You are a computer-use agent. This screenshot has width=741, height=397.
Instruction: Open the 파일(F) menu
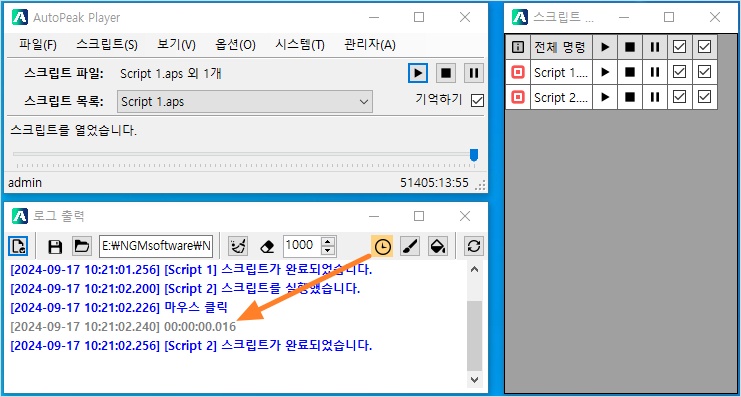(38, 45)
